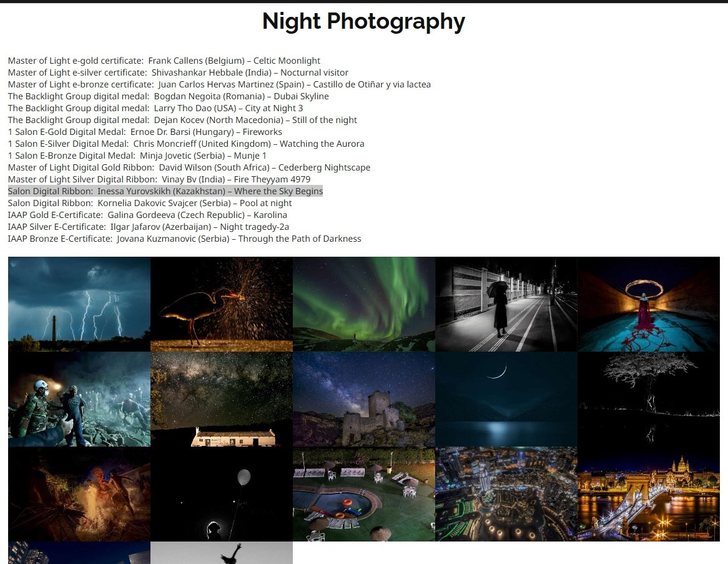Click the helmeted men crowd photo
Screen dimensions: 728x564
[79, 399]
